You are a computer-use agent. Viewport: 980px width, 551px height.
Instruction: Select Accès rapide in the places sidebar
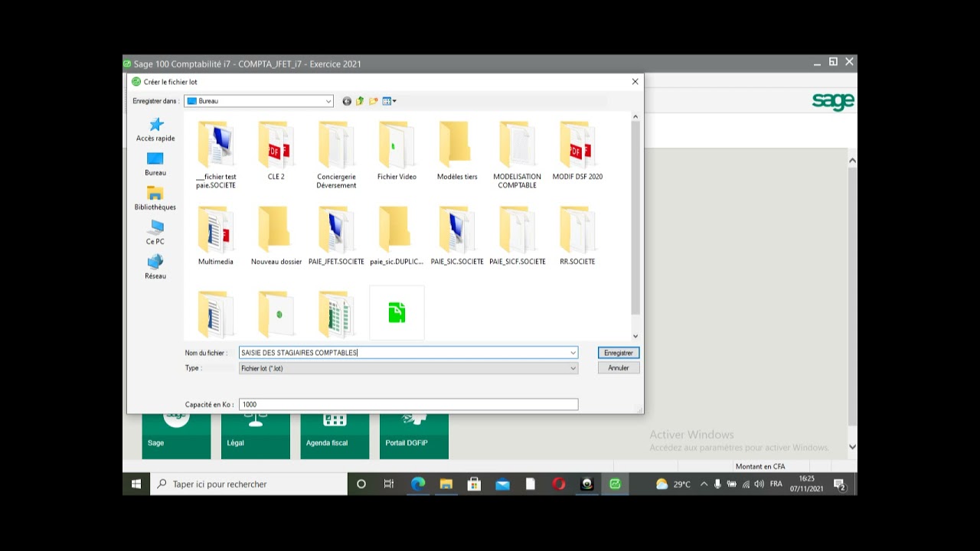(x=155, y=129)
